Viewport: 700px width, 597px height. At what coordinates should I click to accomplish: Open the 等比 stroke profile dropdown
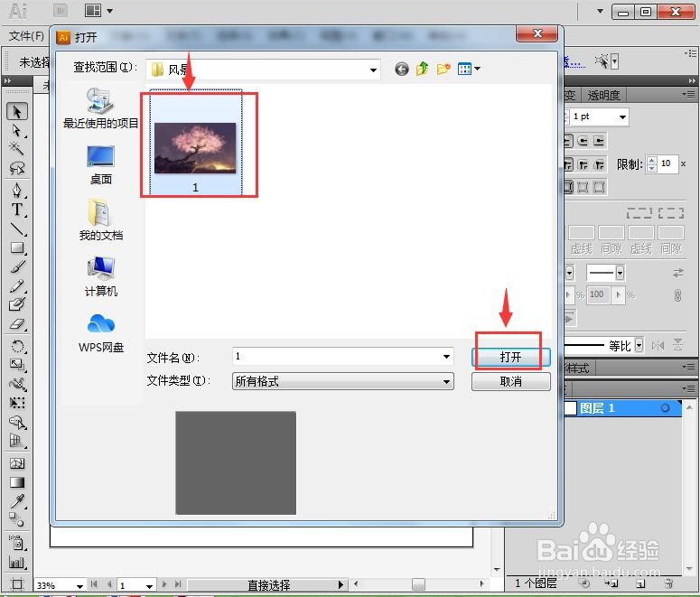coord(639,345)
